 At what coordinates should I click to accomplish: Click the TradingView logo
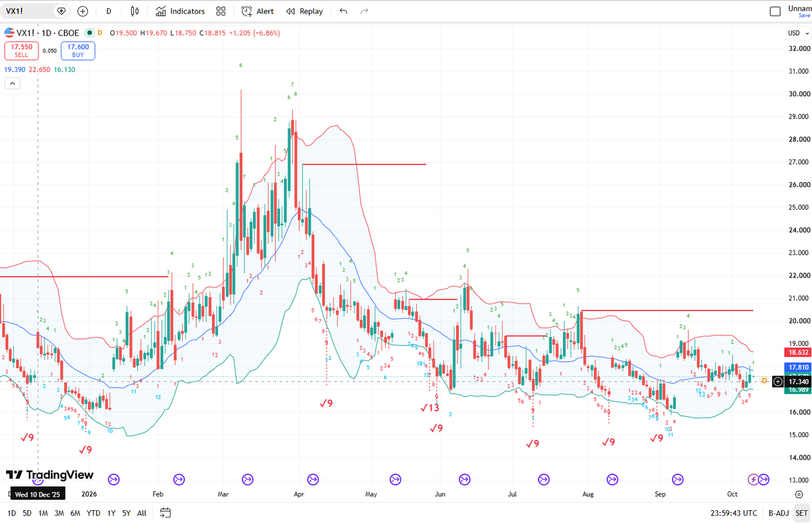[x=49, y=475]
